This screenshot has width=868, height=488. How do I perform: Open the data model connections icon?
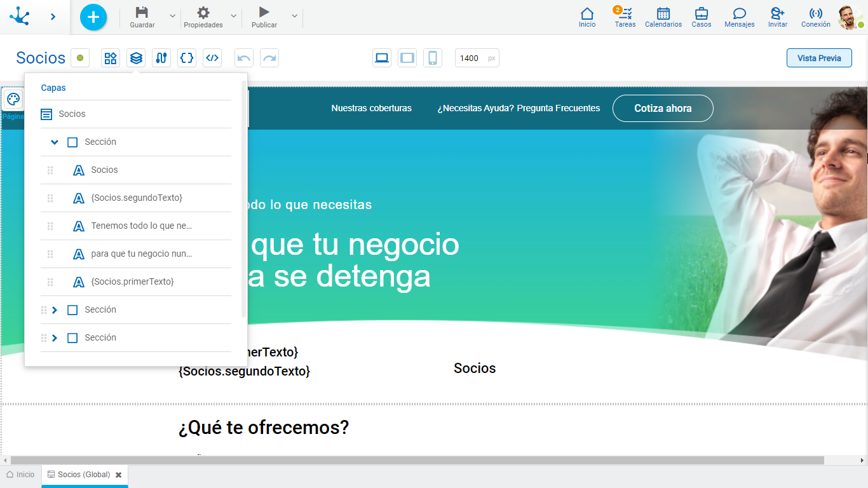coord(161,58)
